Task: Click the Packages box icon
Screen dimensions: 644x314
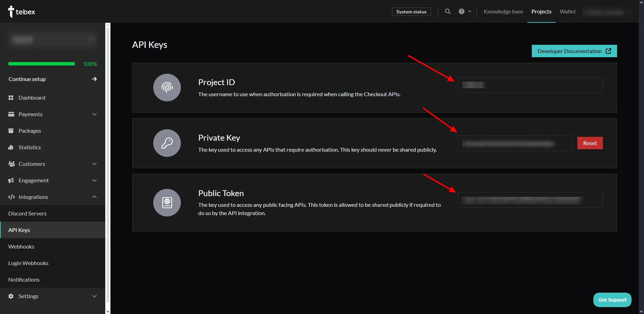Action: click(11, 131)
